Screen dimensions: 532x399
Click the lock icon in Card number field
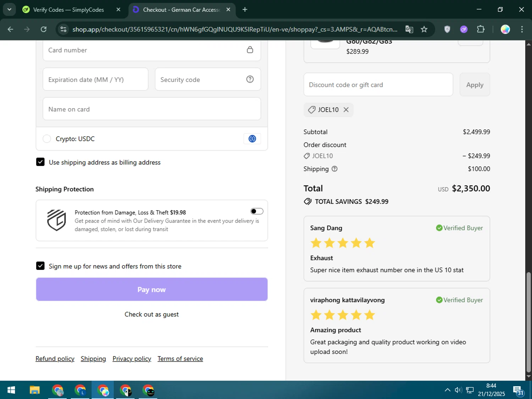250,50
